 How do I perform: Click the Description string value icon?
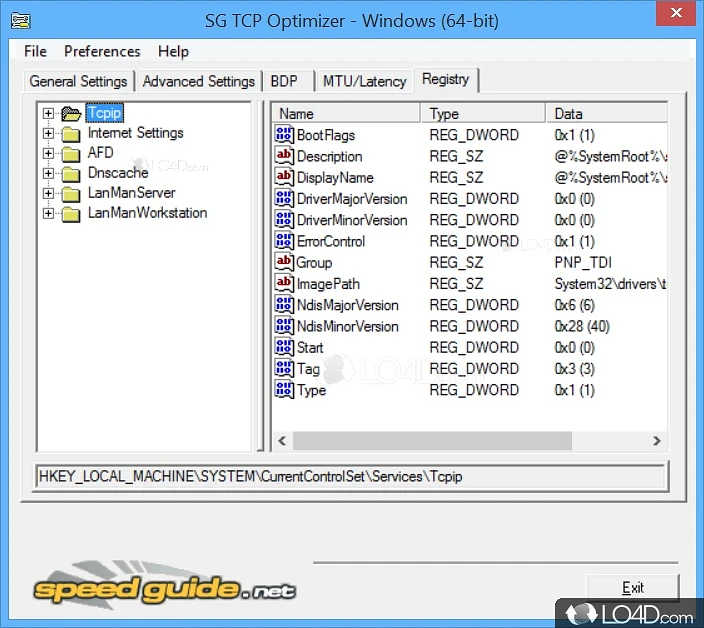pos(284,156)
